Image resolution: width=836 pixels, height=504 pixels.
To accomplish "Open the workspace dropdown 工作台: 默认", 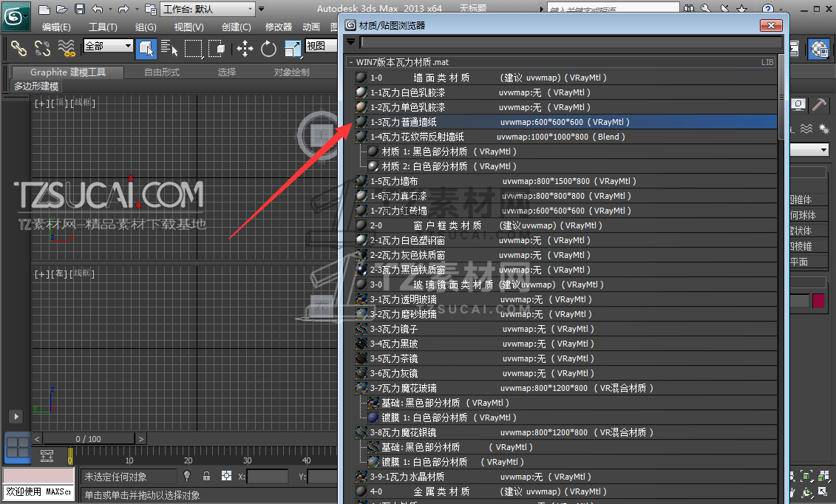I will (x=208, y=9).
